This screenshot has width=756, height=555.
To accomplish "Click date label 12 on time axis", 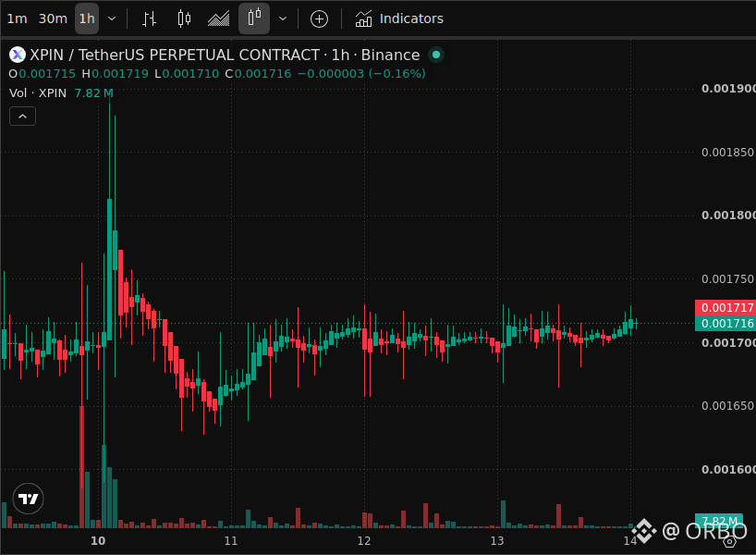I will click(x=364, y=541).
